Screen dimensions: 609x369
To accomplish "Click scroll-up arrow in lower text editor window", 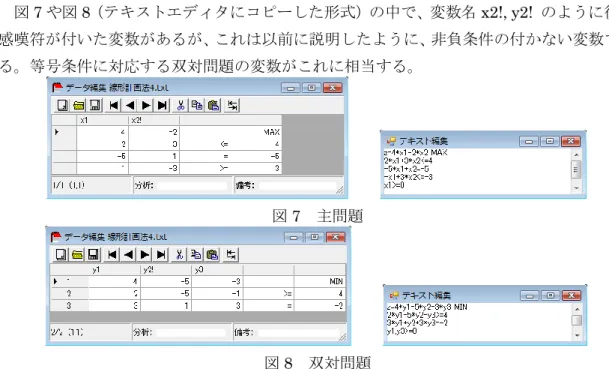I will click(x=578, y=309).
